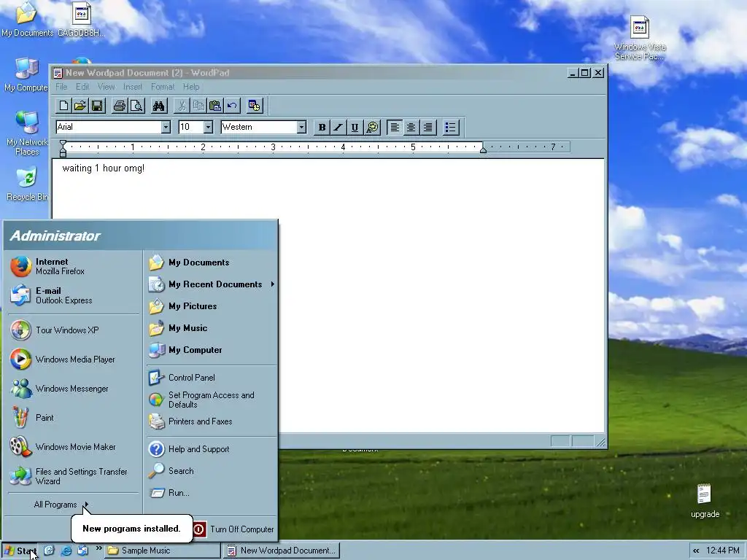747x560 pixels.
Task: Click the Start button
Action: point(20,551)
